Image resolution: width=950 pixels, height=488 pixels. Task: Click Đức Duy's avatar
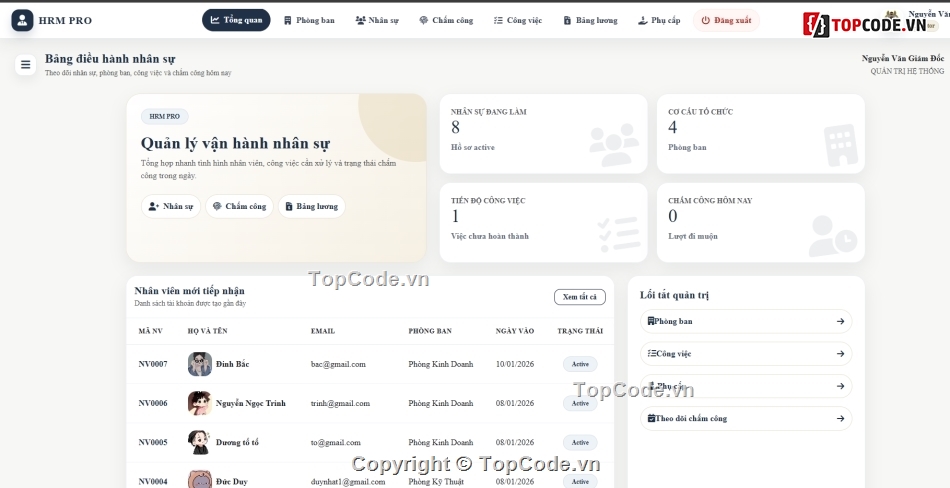click(x=200, y=480)
